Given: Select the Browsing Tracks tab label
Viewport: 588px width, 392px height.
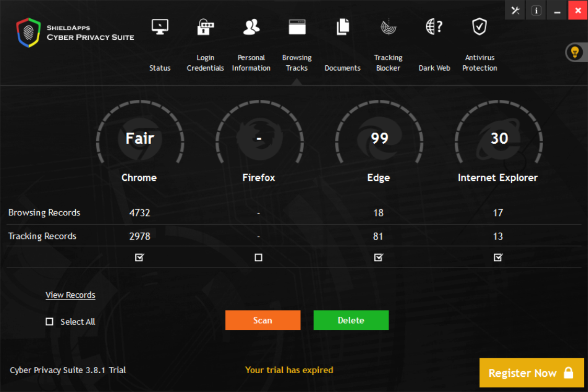Looking at the screenshot, I should (297, 63).
